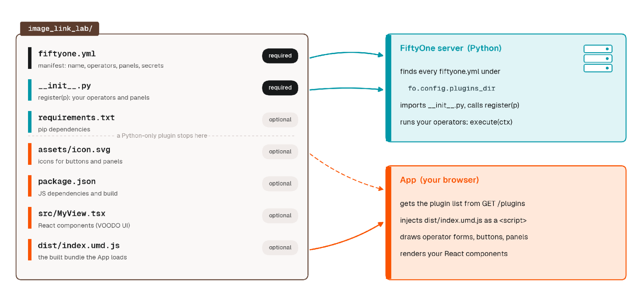Click the server rack icon
Screen dimensions: 644x300
point(598,58)
